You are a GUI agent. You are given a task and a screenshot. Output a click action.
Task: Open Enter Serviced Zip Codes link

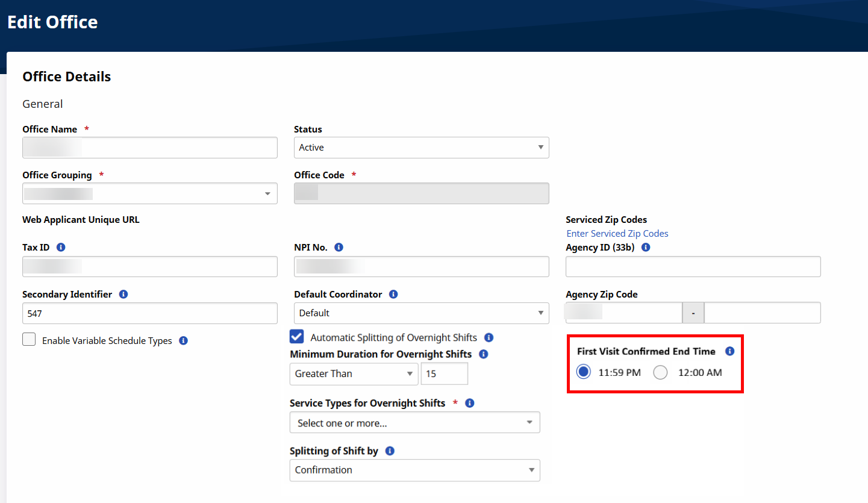(x=617, y=234)
